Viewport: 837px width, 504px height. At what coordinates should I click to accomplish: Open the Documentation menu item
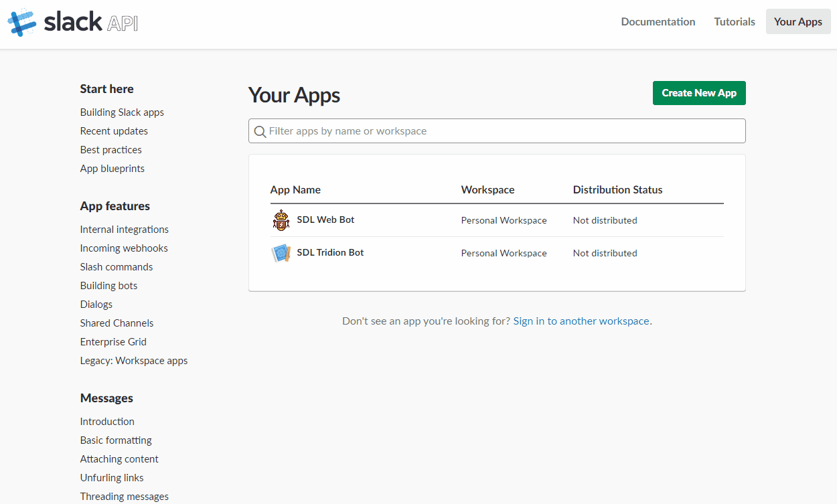(658, 21)
